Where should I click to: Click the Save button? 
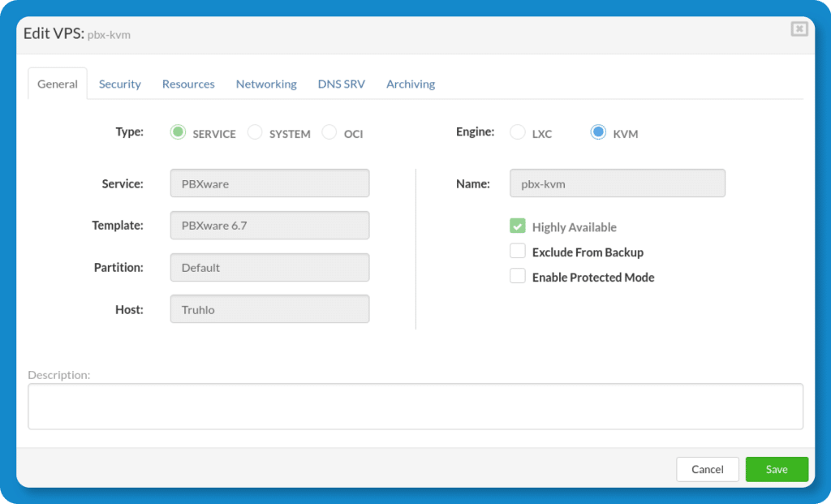[x=776, y=469]
